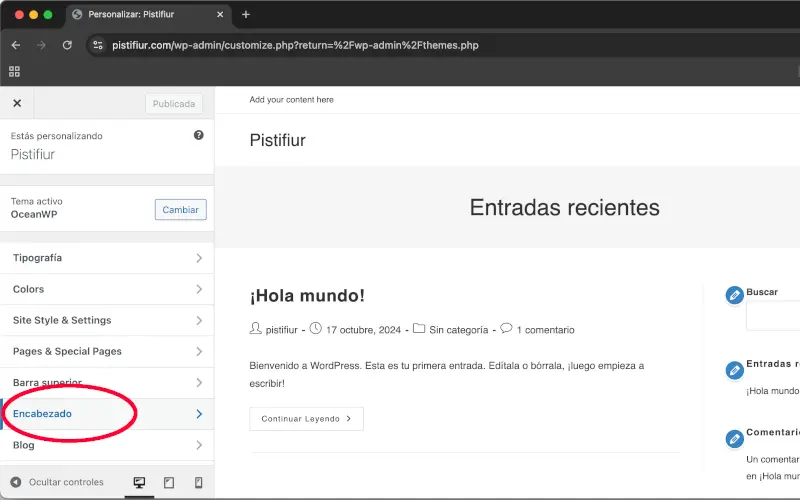Expand the Colors chevron arrow
Image resolution: width=800 pixels, height=500 pixels.
(x=199, y=289)
